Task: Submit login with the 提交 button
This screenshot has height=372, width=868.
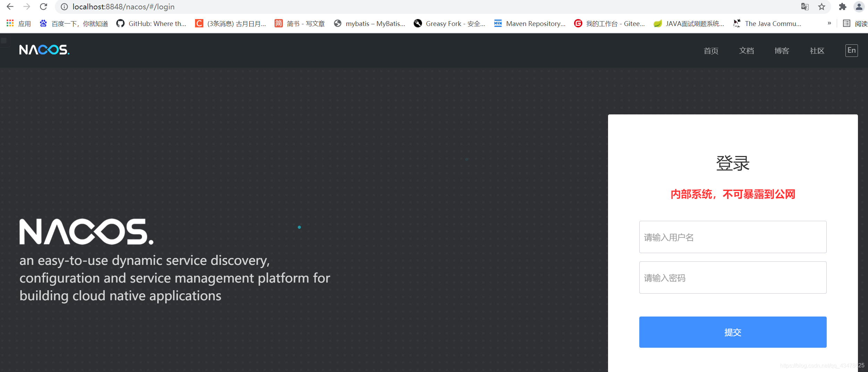Action: click(733, 332)
